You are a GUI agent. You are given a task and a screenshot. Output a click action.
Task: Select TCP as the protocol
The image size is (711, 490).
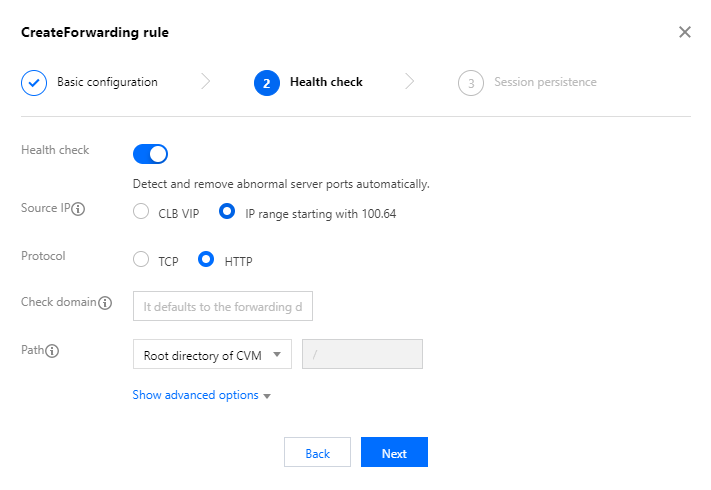coord(141,260)
